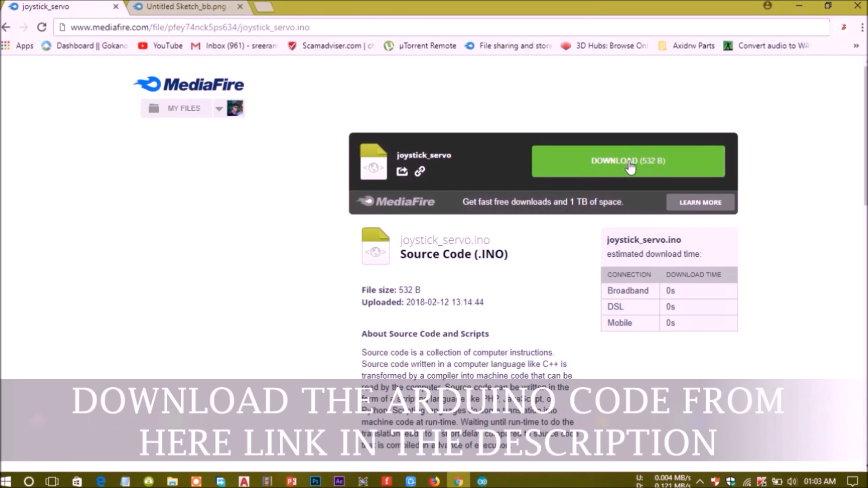Show the network status indicator in the tray
The image size is (868, 488).
pyautogui.click(x=748, y=481)
